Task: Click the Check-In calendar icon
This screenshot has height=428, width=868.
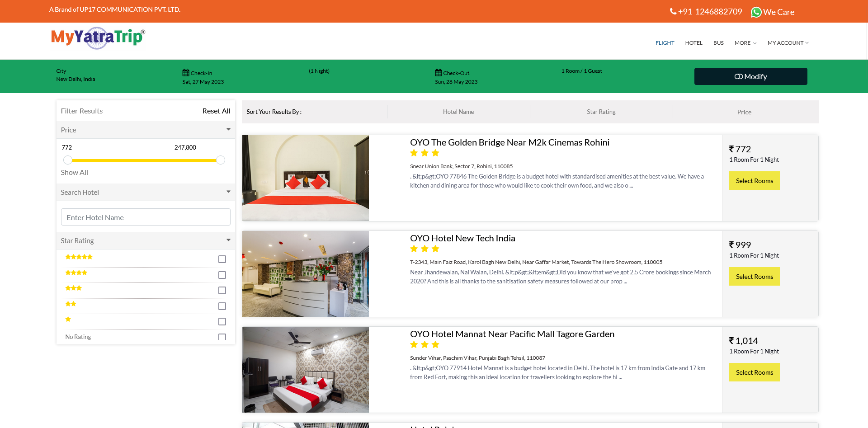Action: coord(186,72)
